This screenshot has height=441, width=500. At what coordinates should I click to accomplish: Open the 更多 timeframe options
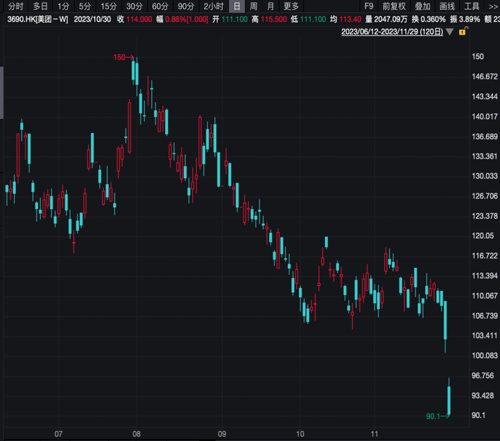[291, 6]
